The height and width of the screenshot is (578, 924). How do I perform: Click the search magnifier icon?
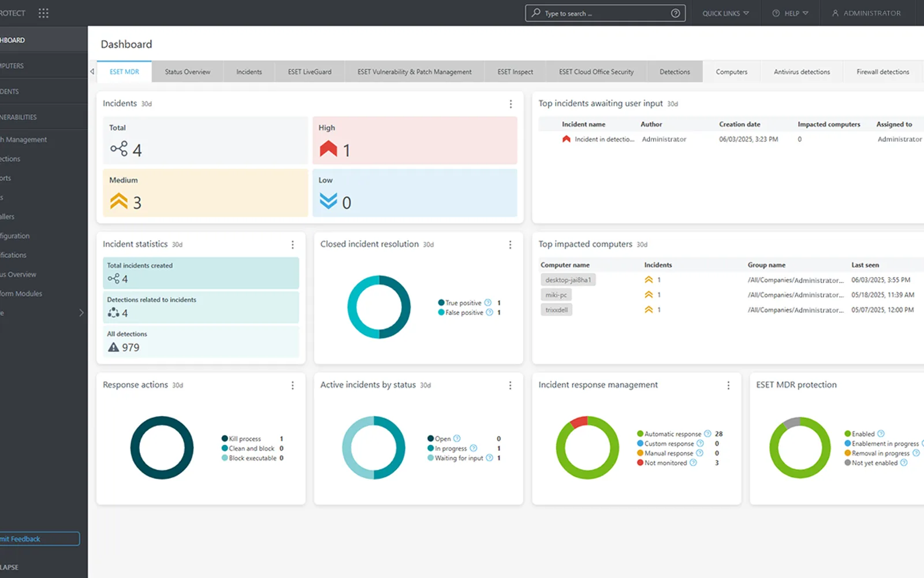tap(536, 13)
